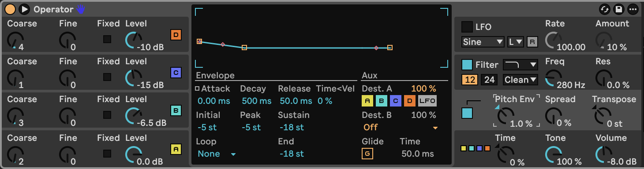Toggle the Pitch Envelope switch
Image resolution: width=644 pixels, height=169 pixels.
[x=467, y=113]
